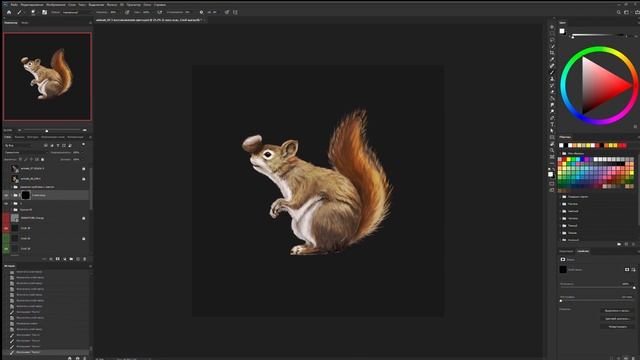Create new swatch group folder icon
The image size is (640, 360).
(x=619, y=244)
